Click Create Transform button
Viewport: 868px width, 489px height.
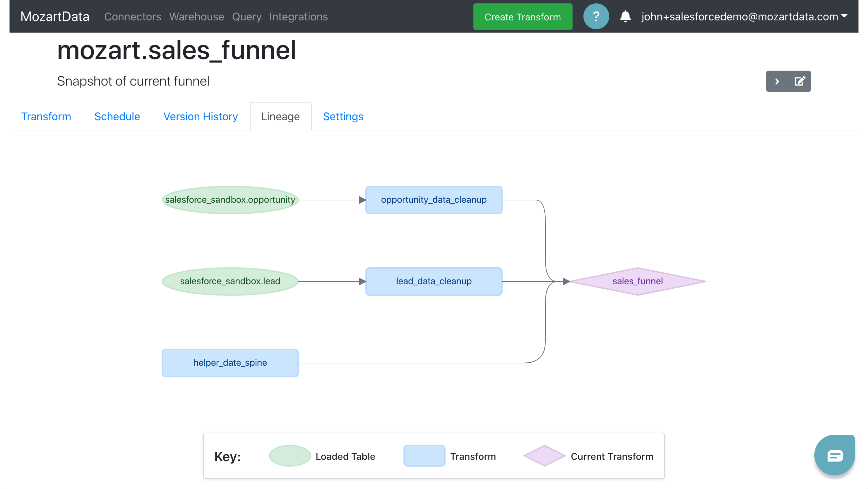(x=523, y=17)
